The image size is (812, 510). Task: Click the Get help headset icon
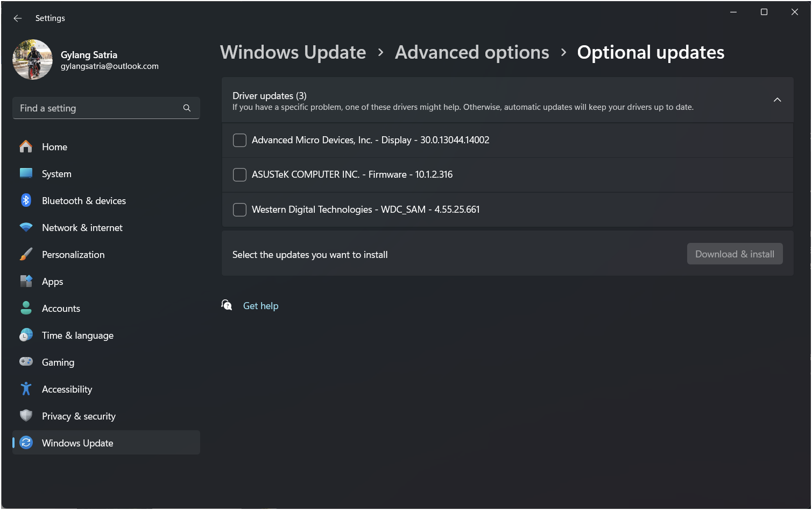(227, 305)
